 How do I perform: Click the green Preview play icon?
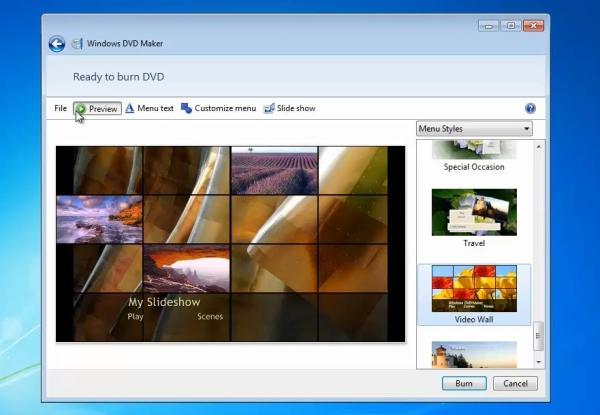tap(81, 109)
